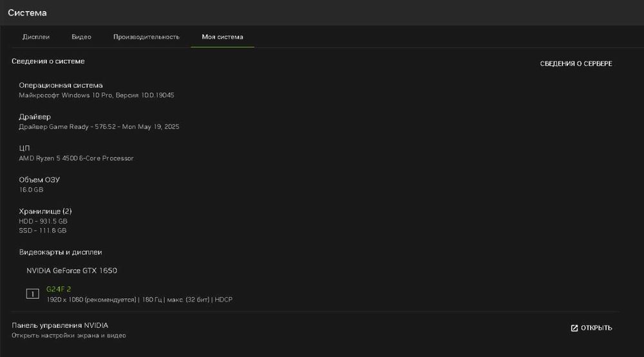Click the Game Ready 576.52 driver text
This screenshot has height=357, width=644.
click(99, 127)
